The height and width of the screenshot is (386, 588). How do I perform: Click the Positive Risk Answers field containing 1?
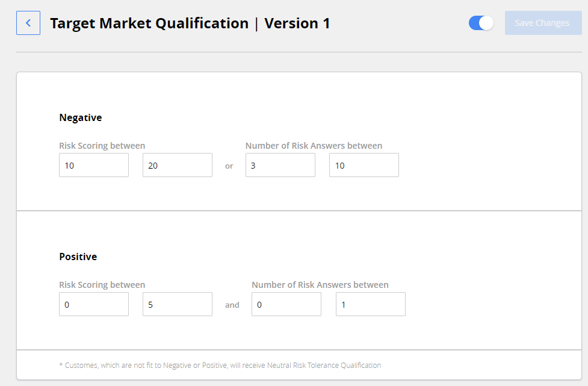(370, 304)
